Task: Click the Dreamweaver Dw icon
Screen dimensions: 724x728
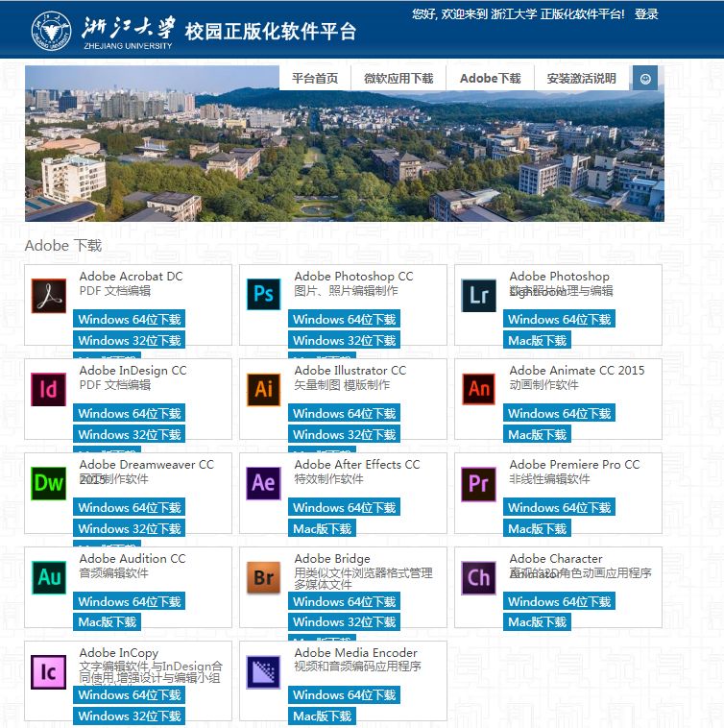Action: coord(49,483)
